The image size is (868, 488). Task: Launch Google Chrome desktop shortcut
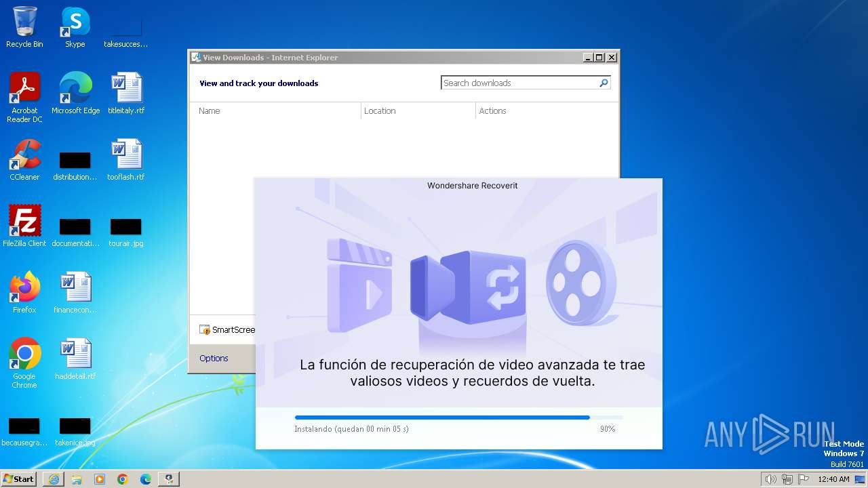point(24,363)
